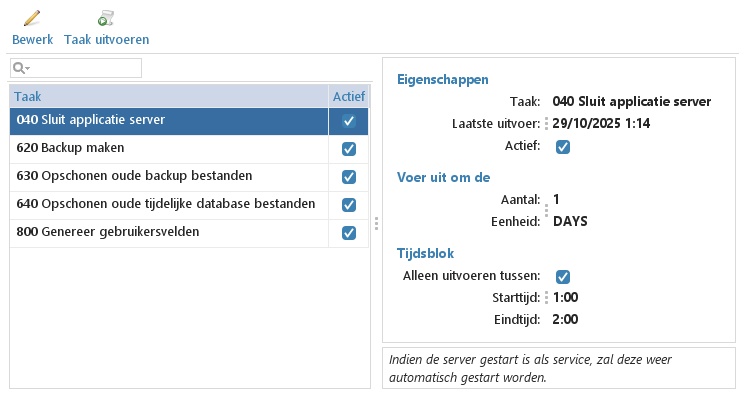Open the search magnifier dropdown

pyautogui.click(x=21, y=68)
